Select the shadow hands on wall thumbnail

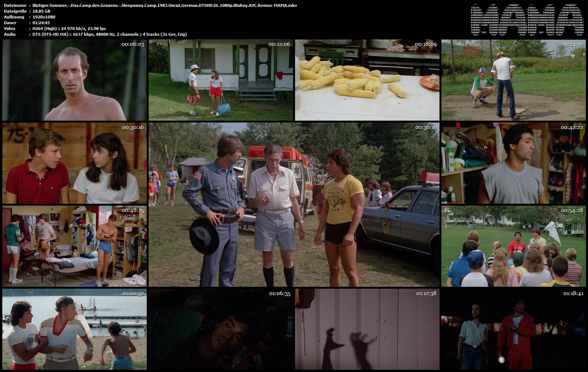pos(367,329)
